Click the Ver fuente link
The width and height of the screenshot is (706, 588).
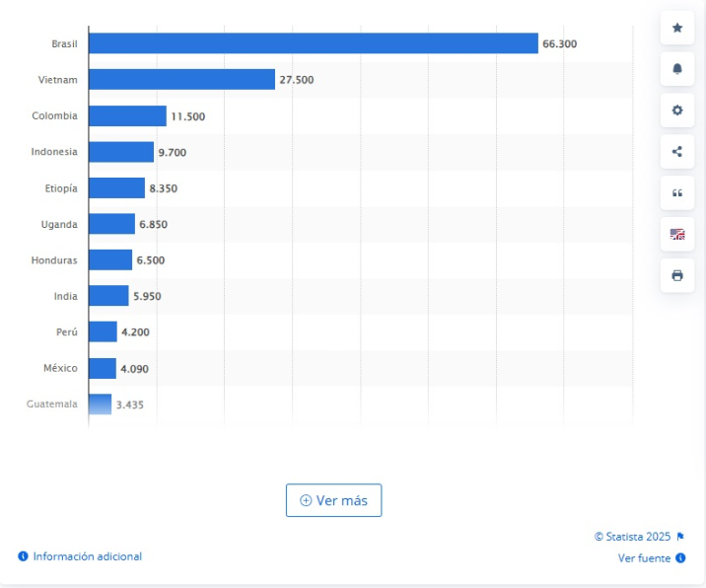pos(645,558)
